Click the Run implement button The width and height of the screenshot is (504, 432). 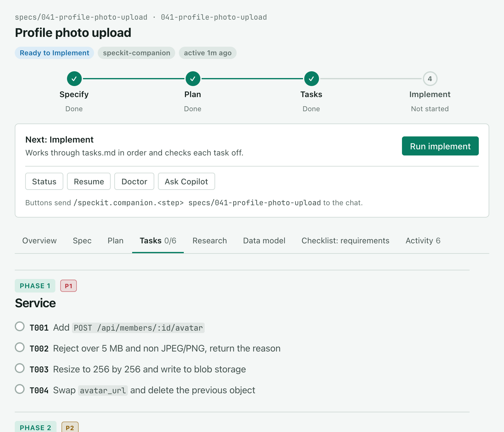pos(440,146)
